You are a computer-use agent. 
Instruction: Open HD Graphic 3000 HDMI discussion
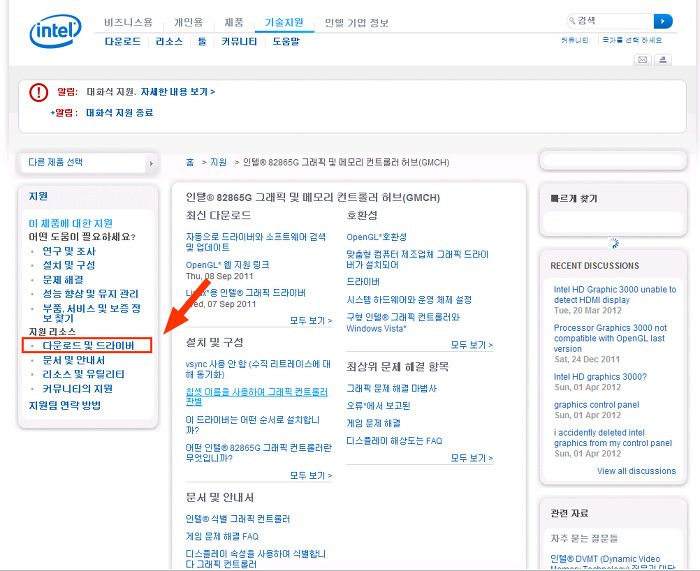pyautogui.click(x=615, y=295)
